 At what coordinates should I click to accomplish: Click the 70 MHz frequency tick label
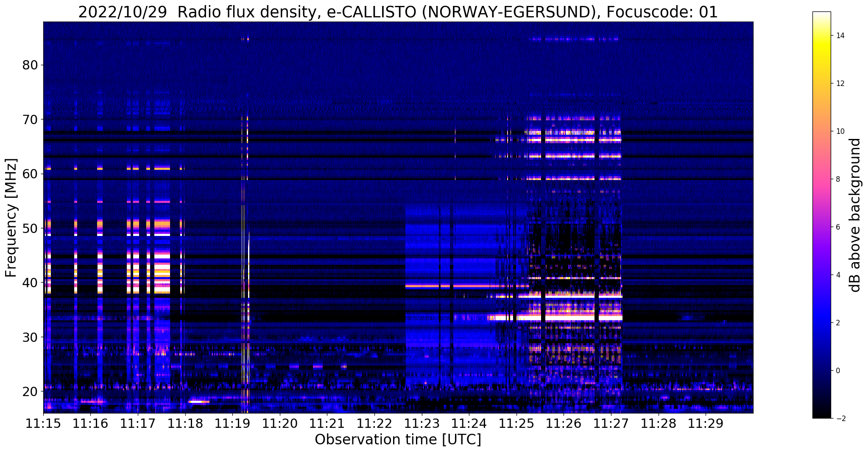(x=30, y=119)
